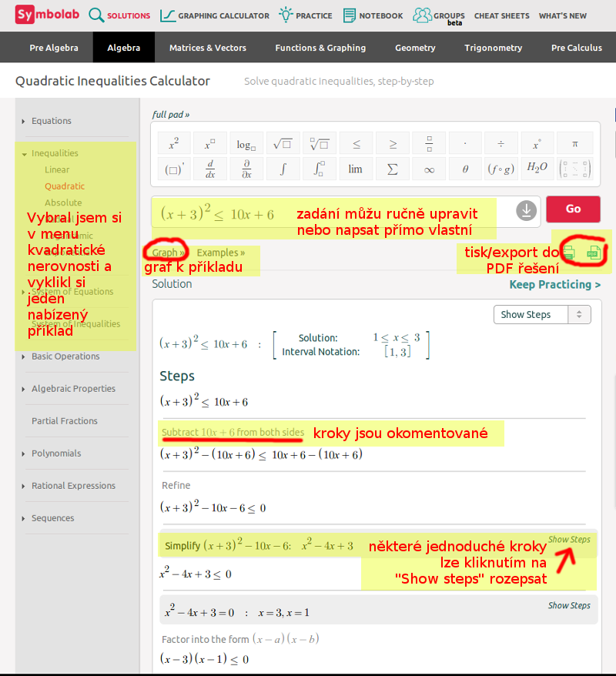The width and height of the screenshot is (616, 676).
Task: Insert the less-than-or-equal sign
Action: pyautogui.click(x=356, y=143)
